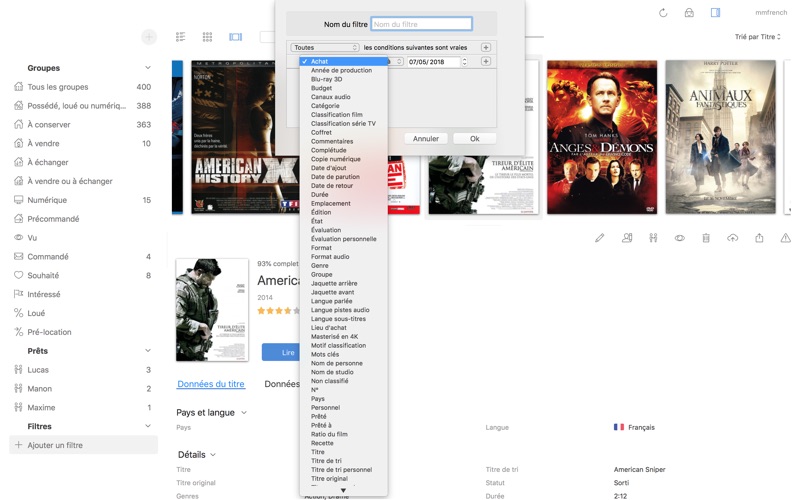The image size is (800, 500).
Task: Click the date stepper arrows
Action: [x=464, y=62]
